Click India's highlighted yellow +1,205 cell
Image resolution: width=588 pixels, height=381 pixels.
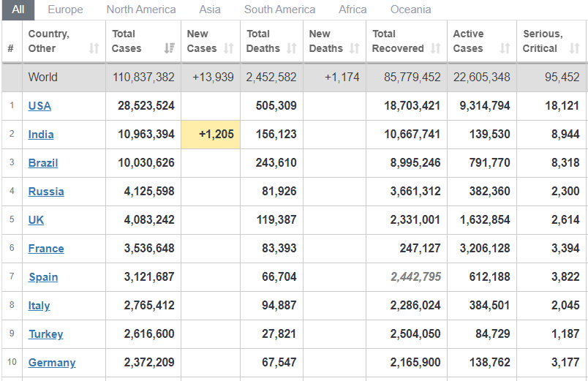point(211,135)
